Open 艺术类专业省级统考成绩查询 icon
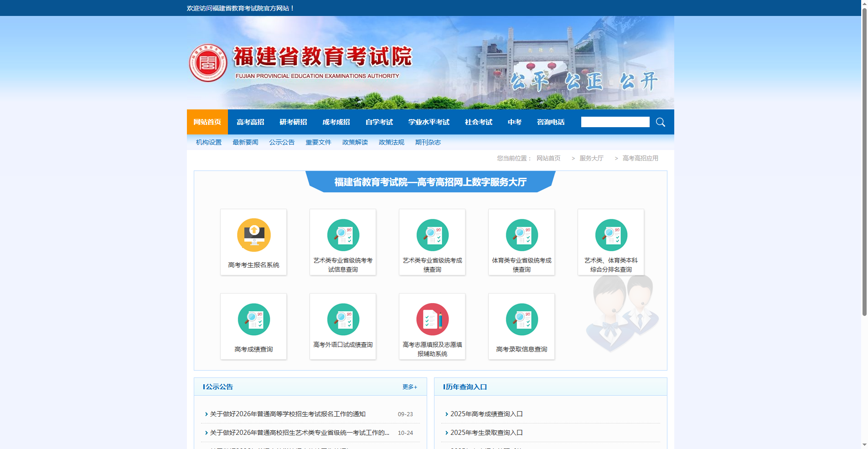The height and width of the screenshot is (449, 868). (x=432, y=242)
